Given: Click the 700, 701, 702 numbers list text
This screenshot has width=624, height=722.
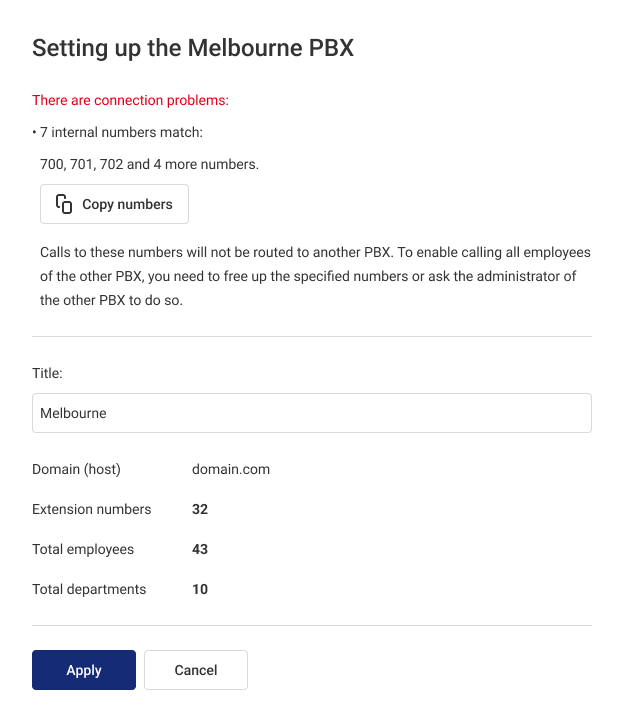Looking at the screenshot, I should click(x=149, y=164).
